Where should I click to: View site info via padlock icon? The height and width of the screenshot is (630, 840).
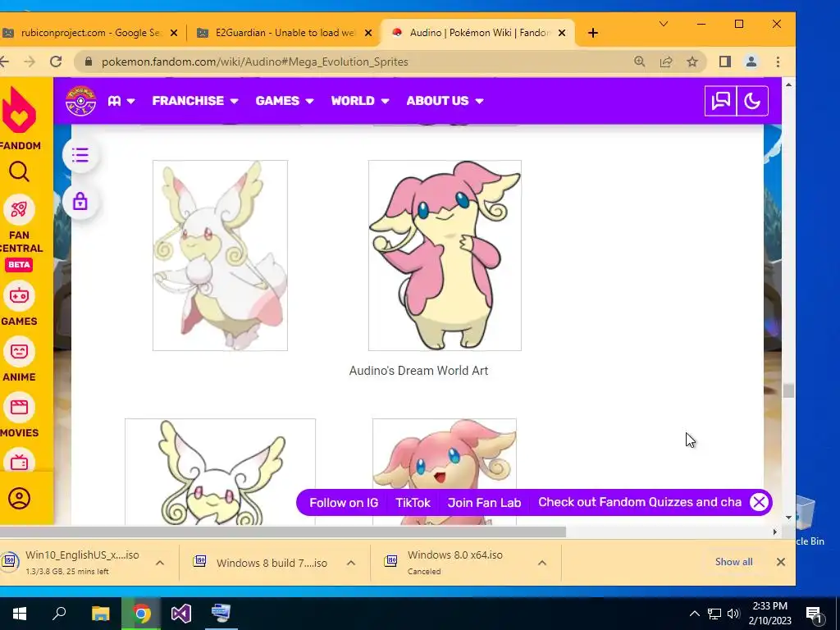point(89,62)
